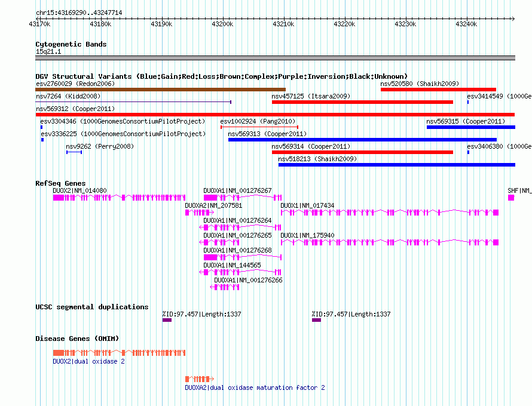The height and width of the screenshot is (406, 532).
Task: Click the ruler's right arrowhead
Action: coord(513,19)
